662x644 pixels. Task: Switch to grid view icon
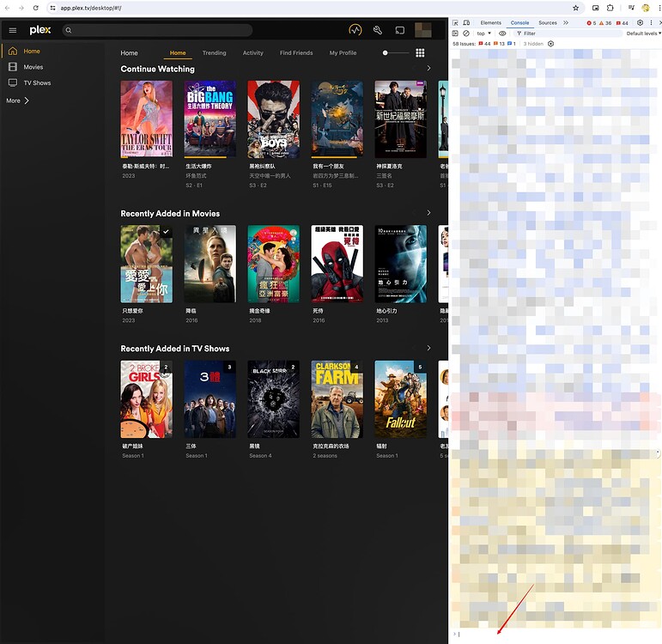click(x=420, y=52)
